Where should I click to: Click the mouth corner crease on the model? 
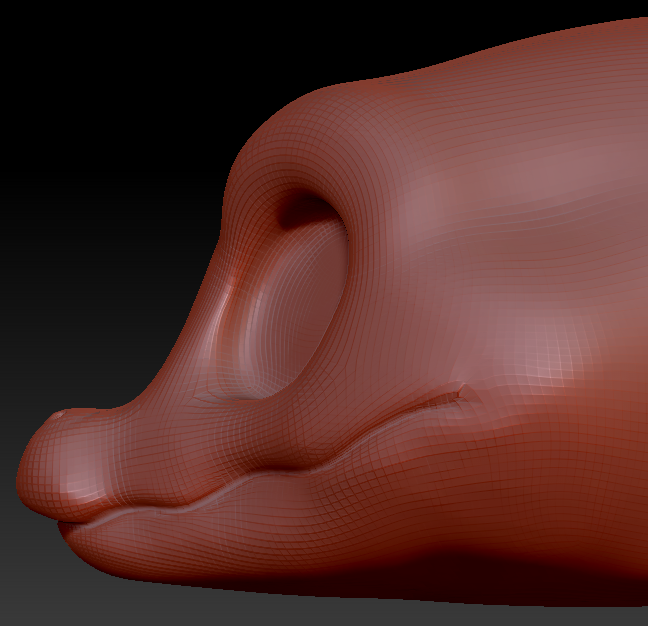pyautogui.click(x=460, y=393)
